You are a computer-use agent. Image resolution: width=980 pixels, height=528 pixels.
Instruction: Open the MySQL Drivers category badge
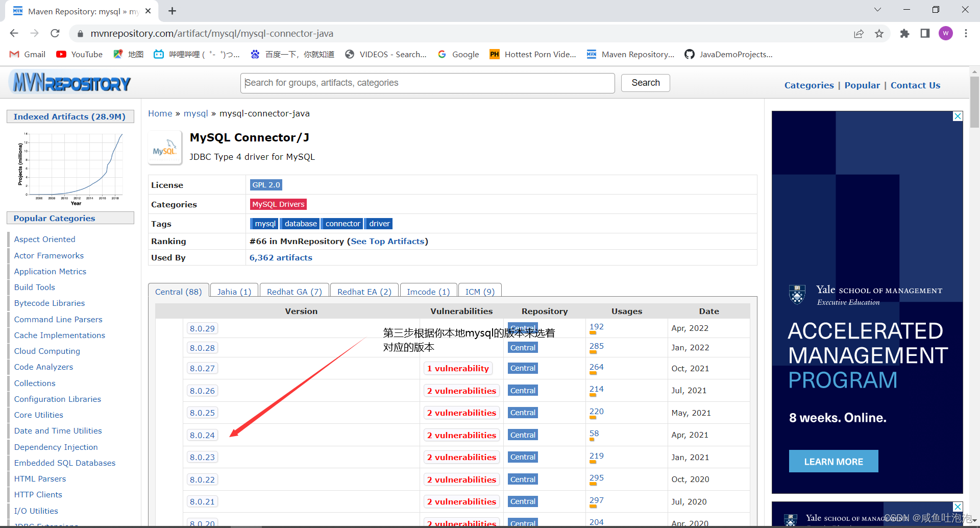(x=278, y=204)
